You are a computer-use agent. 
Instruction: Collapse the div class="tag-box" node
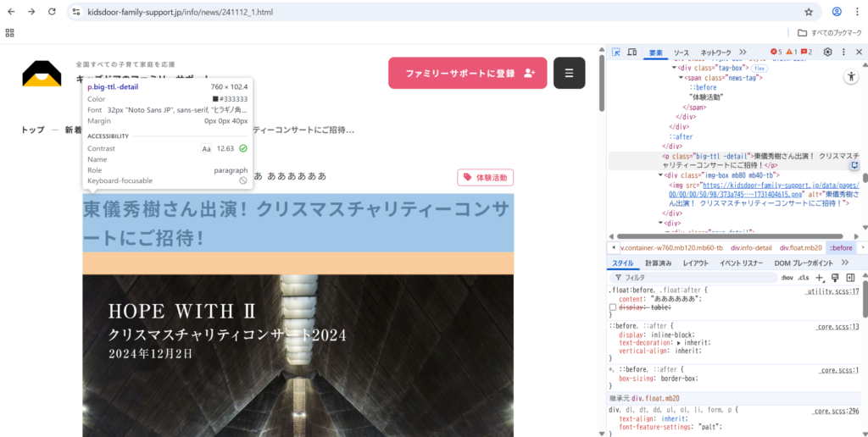coord(673,68)
